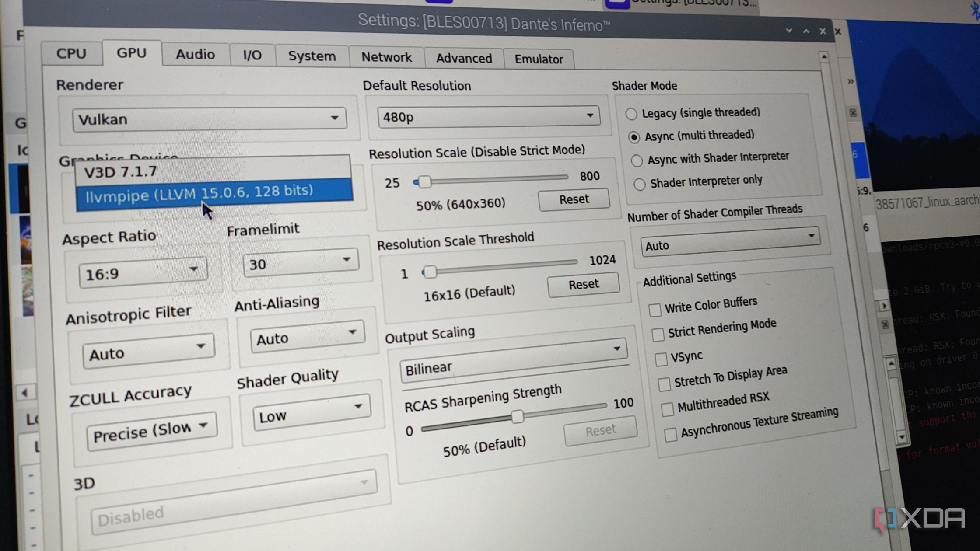Viewport: 980px width, 551px height.
Task: Choose V3D 7.1.7 graphics device
Action: [213, 171]
